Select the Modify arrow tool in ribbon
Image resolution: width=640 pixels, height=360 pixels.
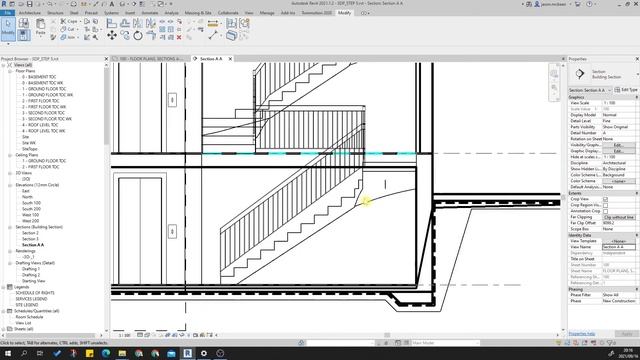point(8,29)
